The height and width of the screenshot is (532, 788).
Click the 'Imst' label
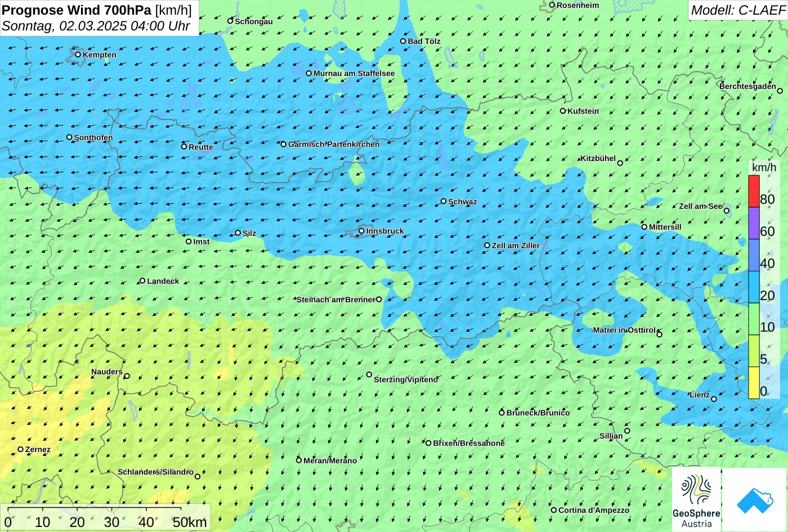[x=202, y=242]
